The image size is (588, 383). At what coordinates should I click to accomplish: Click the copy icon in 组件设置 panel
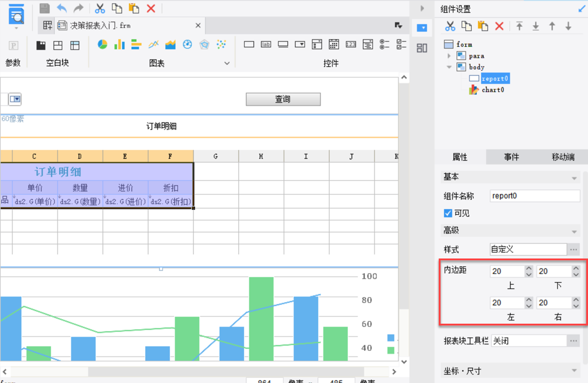click(466, 26)
